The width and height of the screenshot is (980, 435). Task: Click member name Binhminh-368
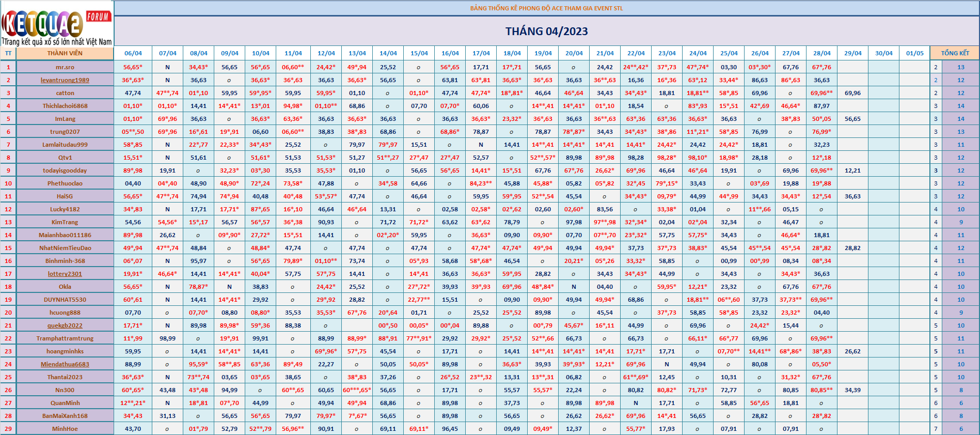click(x=65, y=261)
